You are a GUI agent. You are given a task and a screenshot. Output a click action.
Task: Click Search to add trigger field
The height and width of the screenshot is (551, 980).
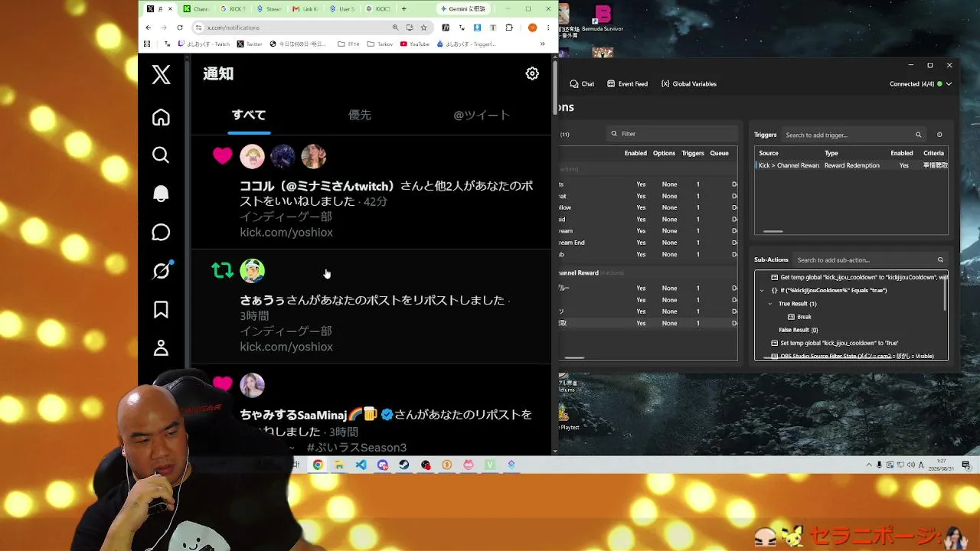[x=854, y=135]
